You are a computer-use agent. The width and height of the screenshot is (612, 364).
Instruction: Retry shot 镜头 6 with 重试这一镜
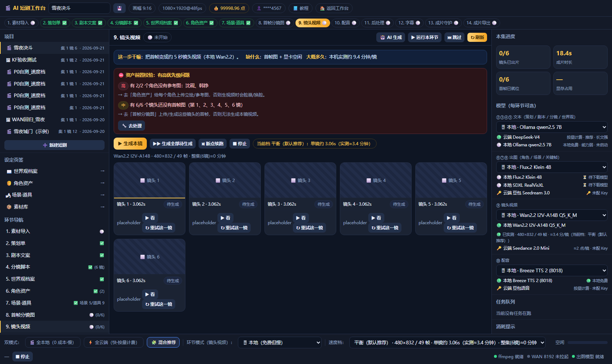point(159,304)
